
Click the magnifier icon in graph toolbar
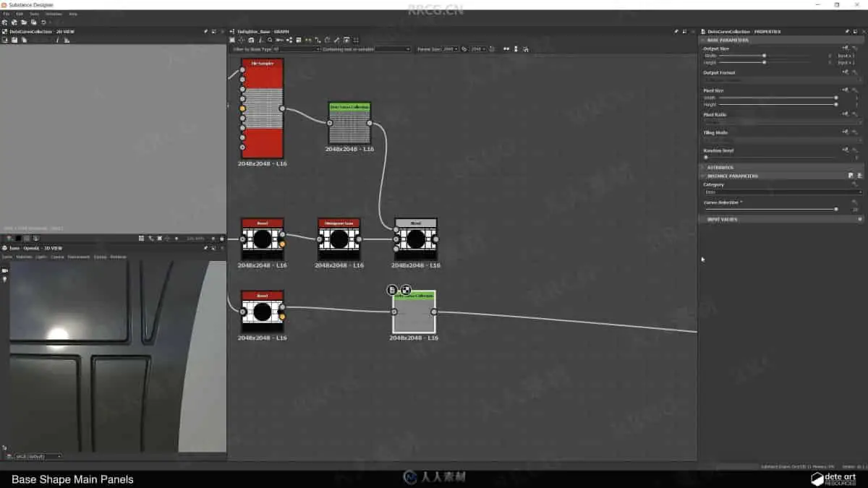pyautogui.click(x=270, y=40)
